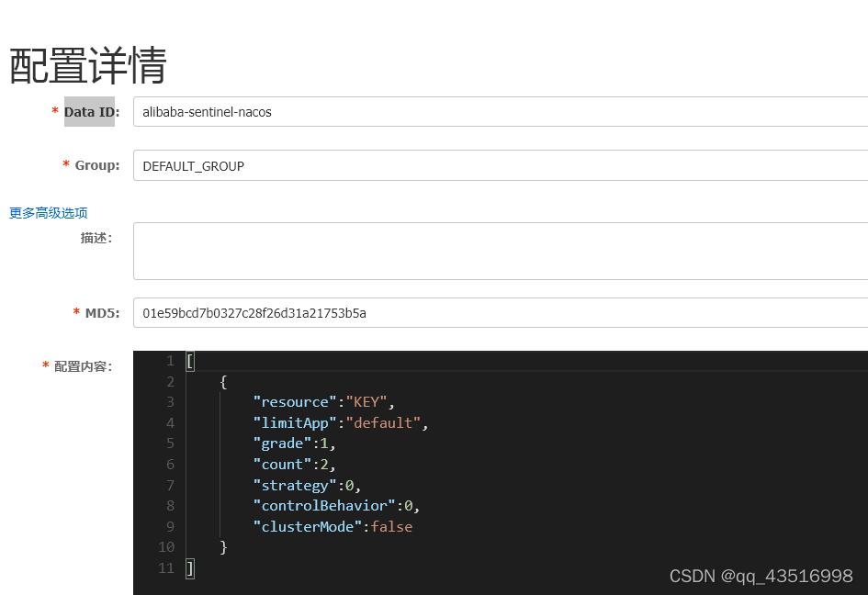Click the MD5 value field

click(501, 313)
